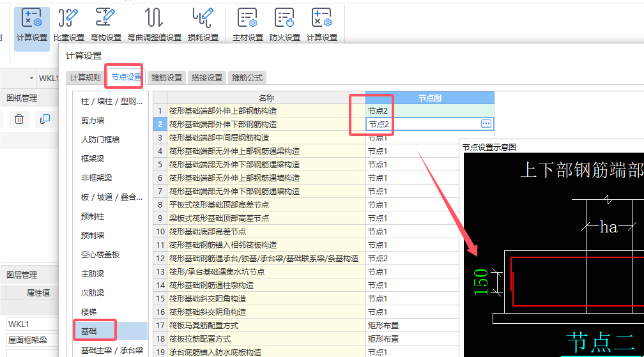644x357 pixels.
Task: Click the 图层管理 panel header
Action: [22, 275]
